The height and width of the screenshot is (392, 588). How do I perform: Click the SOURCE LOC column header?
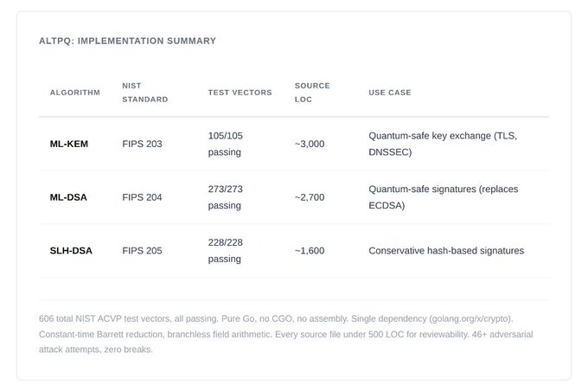[312, 93]
